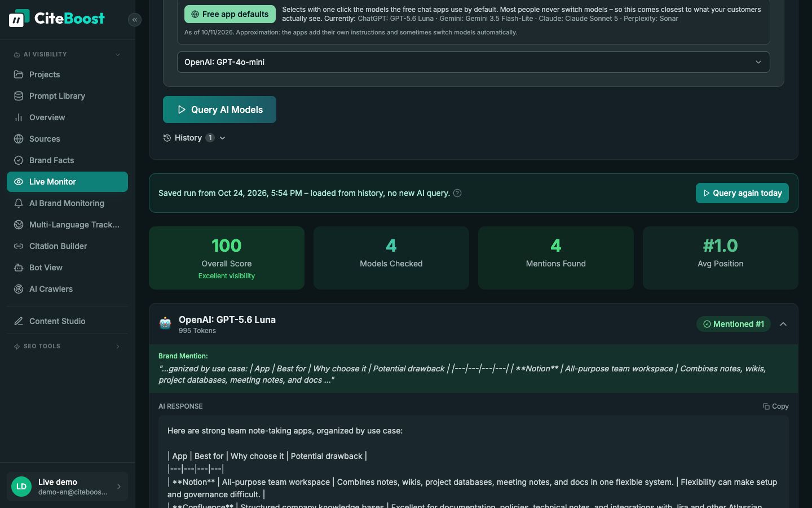
Task: Expand the History list
Action: pos(195,138)
